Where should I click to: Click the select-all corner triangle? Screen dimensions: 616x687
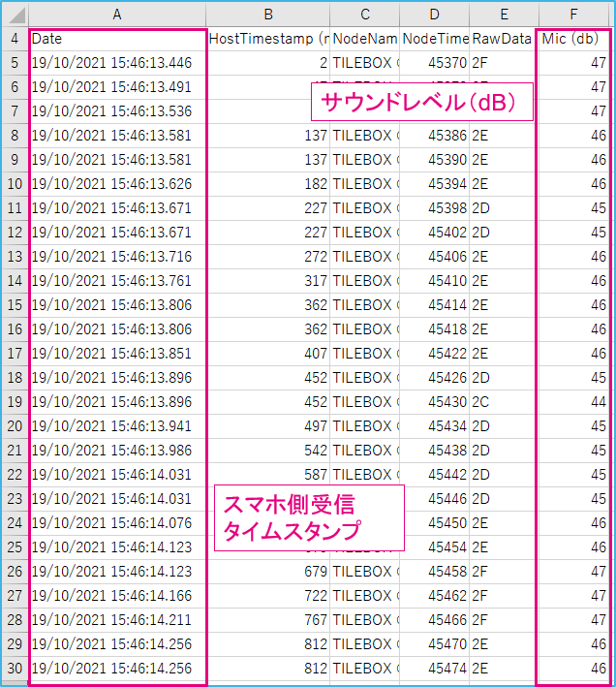pos(15,15)
